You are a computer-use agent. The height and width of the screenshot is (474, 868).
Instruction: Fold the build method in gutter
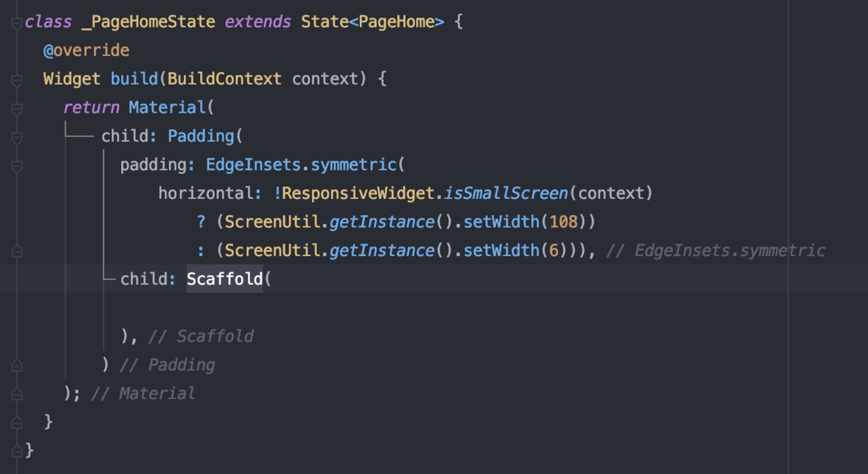17,80
